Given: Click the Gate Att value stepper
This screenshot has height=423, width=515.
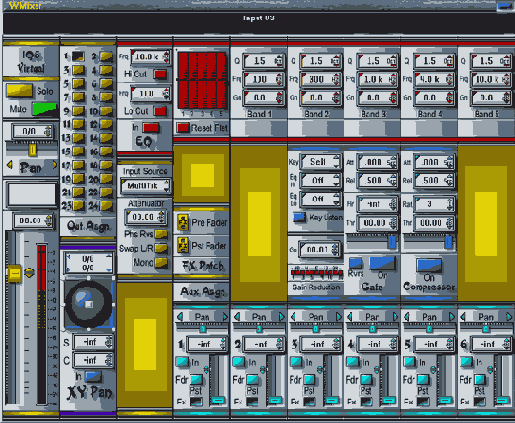Looking at the screenshot, I should pos(392,162).
